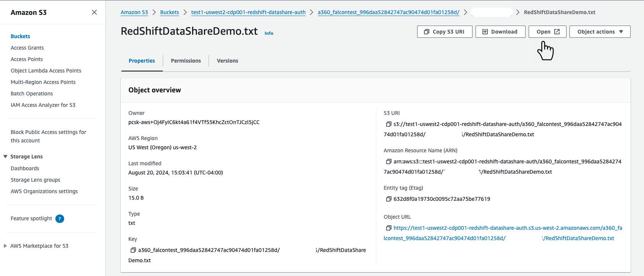Click the Etag value 632d8f0a19730c0095c72aa75be77619
The height and width of the screenshot is (276, 644).
coord(442,199)
